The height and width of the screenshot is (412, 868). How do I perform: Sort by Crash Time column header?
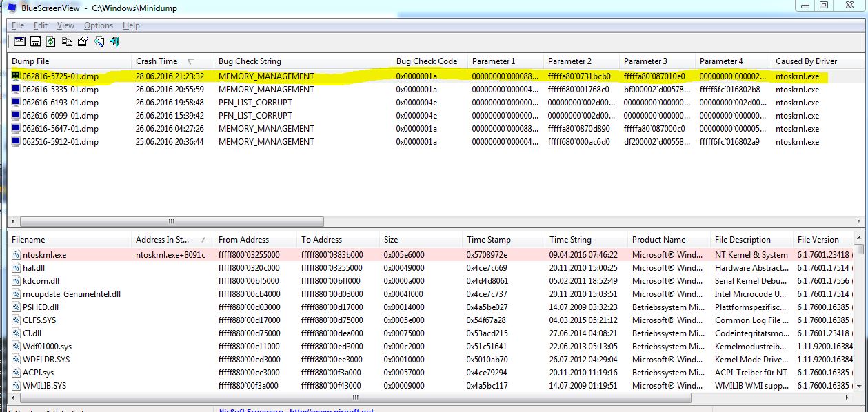click(x=157, y=61)
